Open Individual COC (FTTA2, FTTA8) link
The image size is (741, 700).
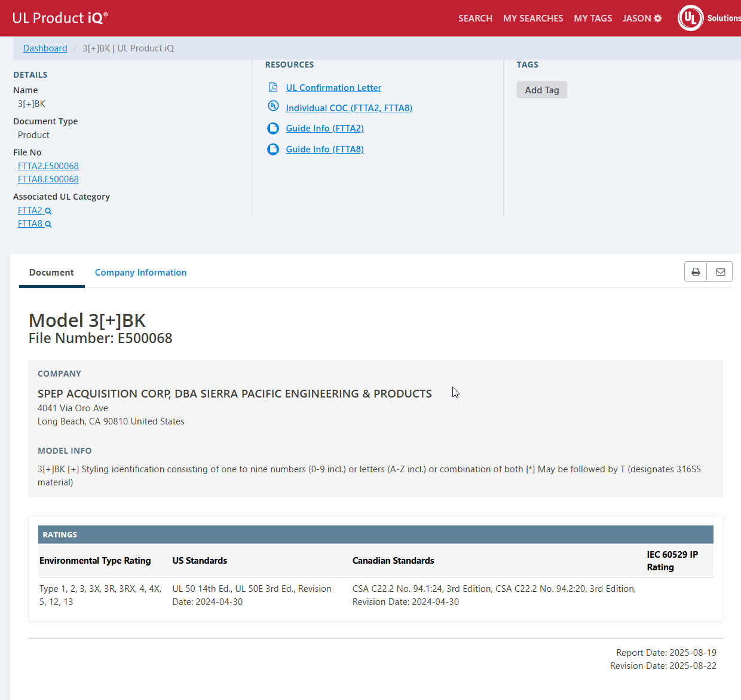[349, 108]
